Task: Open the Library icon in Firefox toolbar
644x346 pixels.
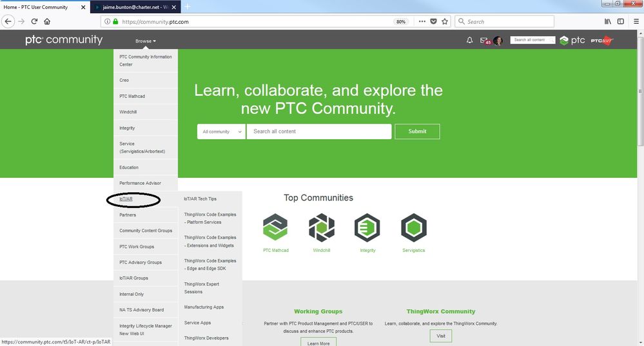Action: (x=607, y=21)
